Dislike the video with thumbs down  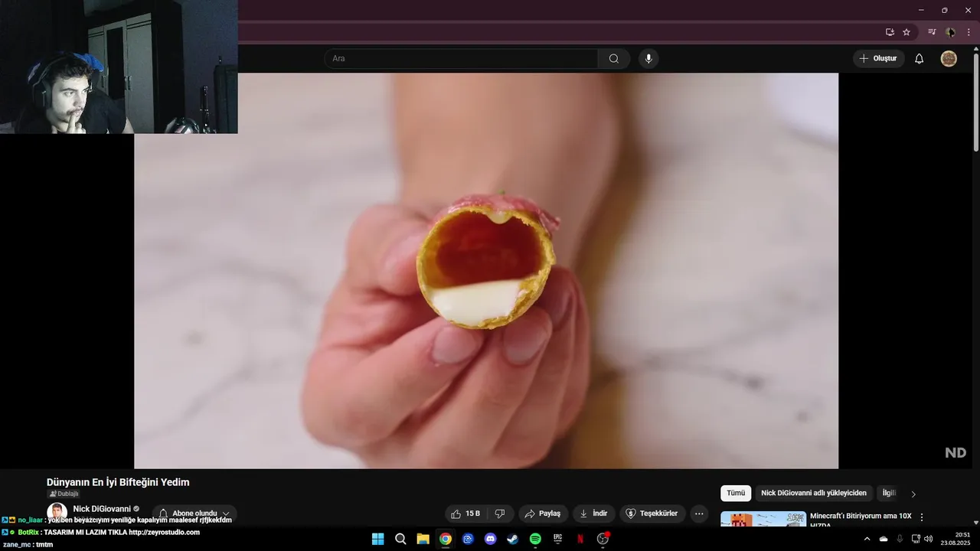[x=500, y=514]
